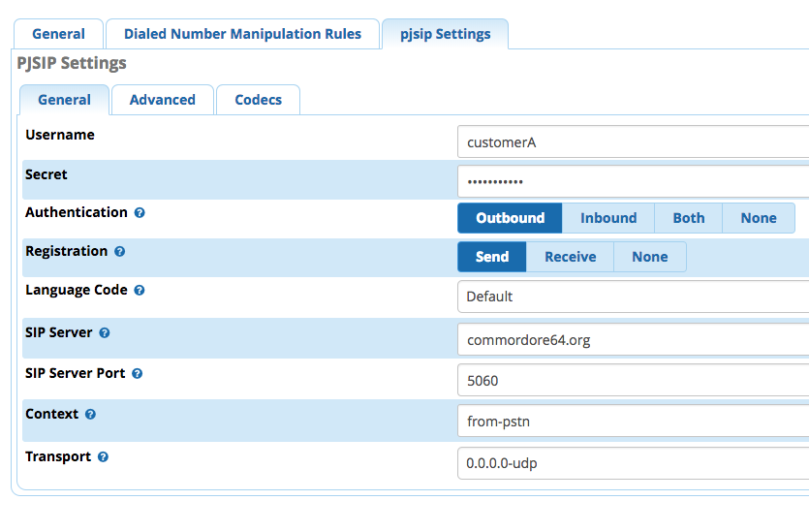The height and width of the screenshot is (532, 809).
Task: Click SIP Server field with commordore64.org
Action: tap(633, 339)
